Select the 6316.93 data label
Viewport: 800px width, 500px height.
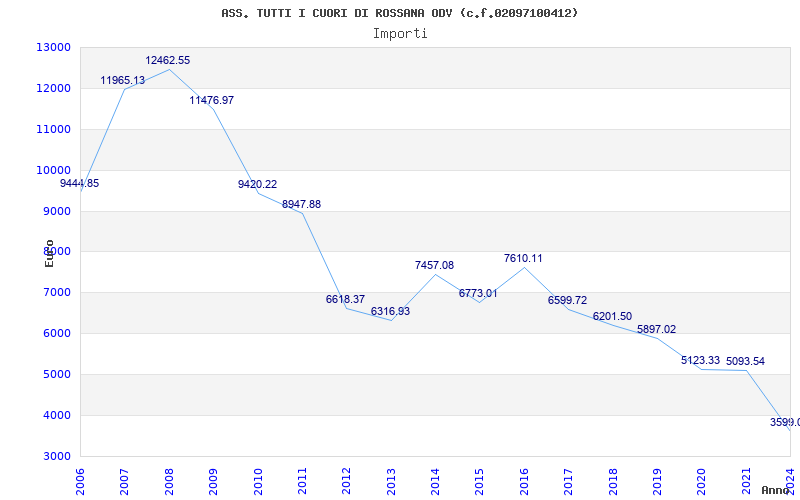[390, 311]
